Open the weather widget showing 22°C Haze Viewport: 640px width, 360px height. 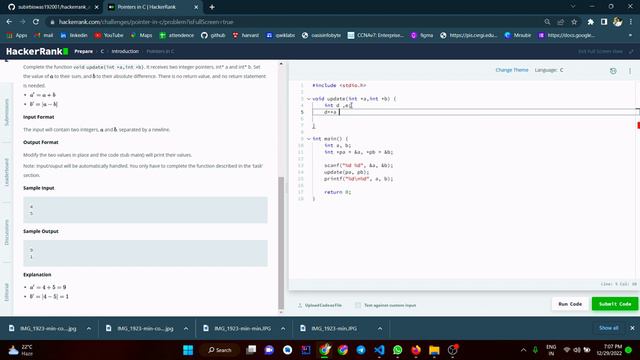(x=20, y=350)
